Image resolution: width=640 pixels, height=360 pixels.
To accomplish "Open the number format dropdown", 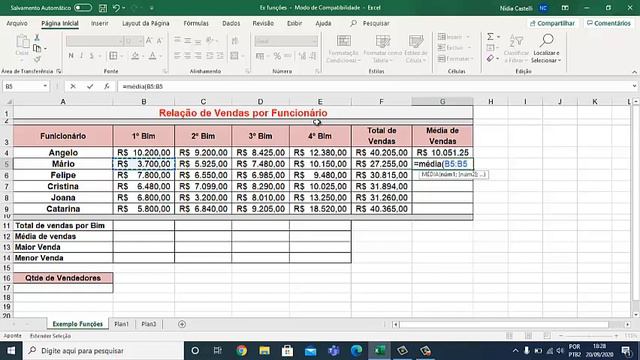I will pyautogui.click(x=314, y=41).
